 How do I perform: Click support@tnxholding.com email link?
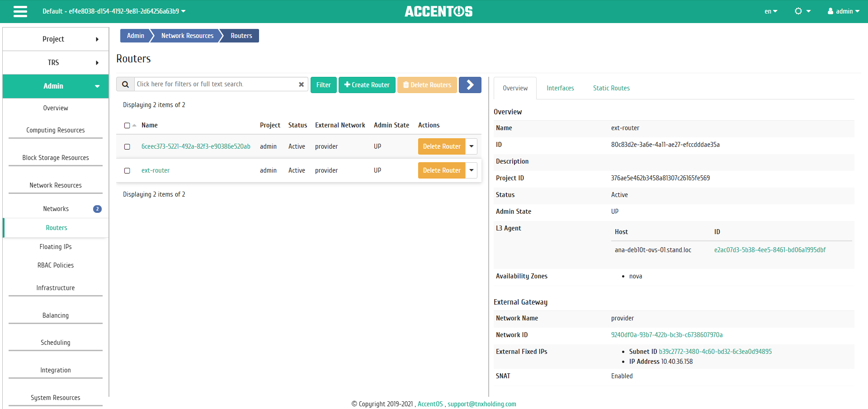click(x=482, y=404)
